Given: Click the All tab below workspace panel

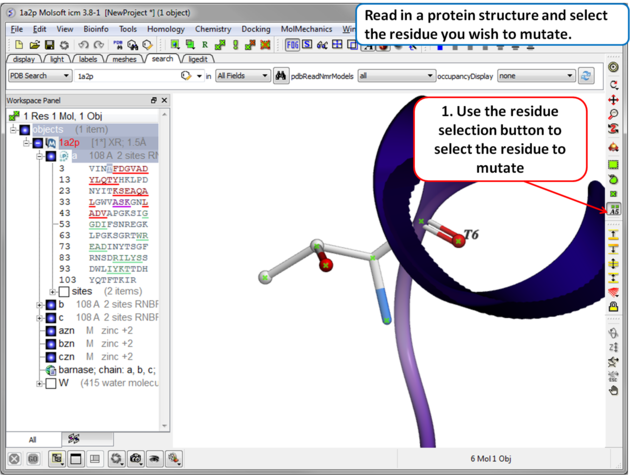Looking at the screenshot, I should 32,439.
